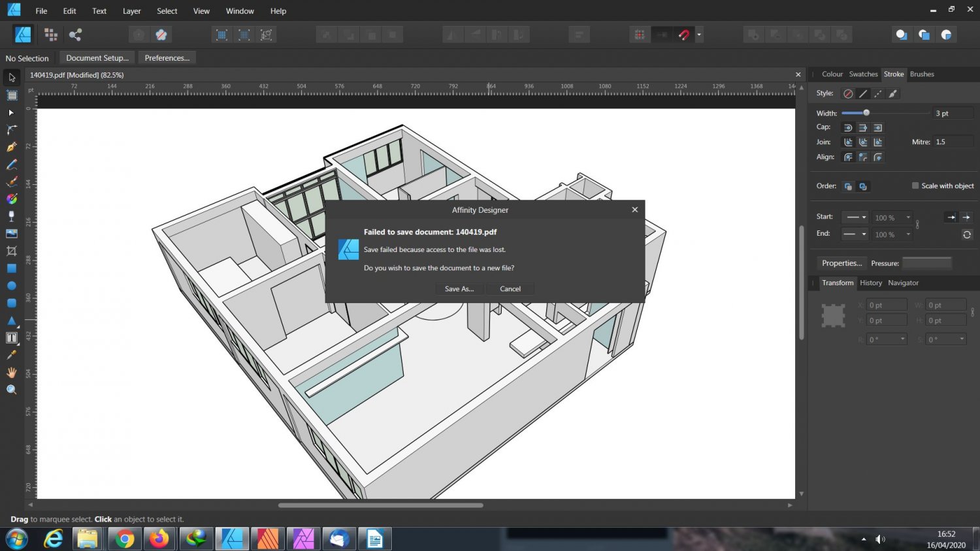Activate the Artistic Text tool

point(11,338)
